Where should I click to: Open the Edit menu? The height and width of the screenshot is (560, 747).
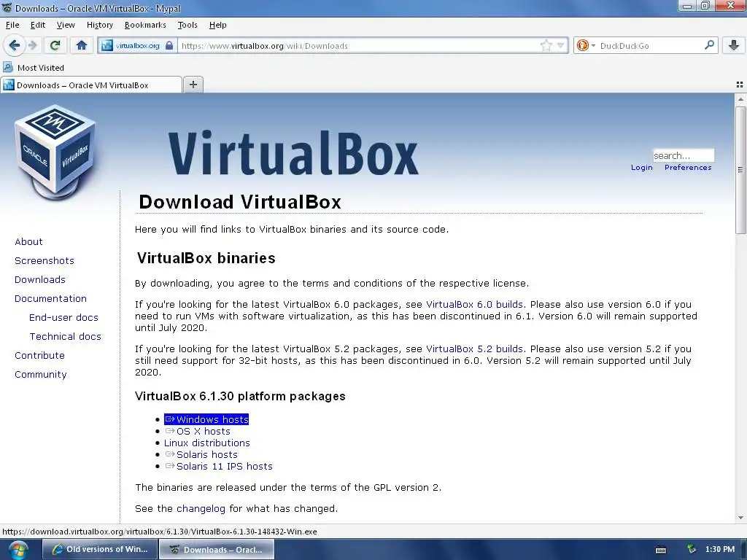38,25
